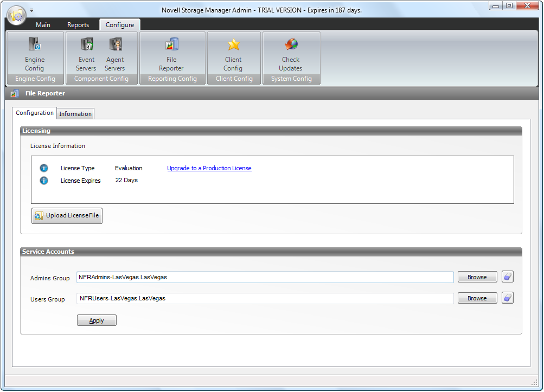Click the System Config group label
This screenshot has height=392, width=544.
point(291,79)
